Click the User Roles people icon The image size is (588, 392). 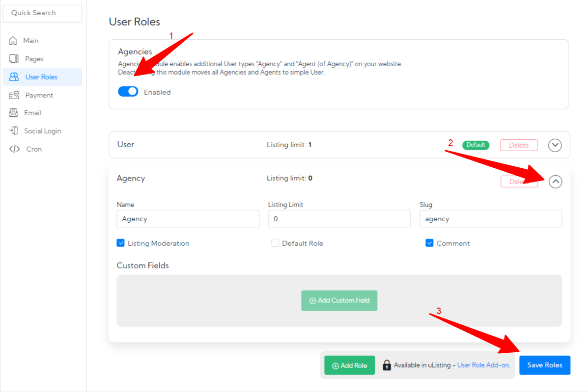(x=14, y=77)
